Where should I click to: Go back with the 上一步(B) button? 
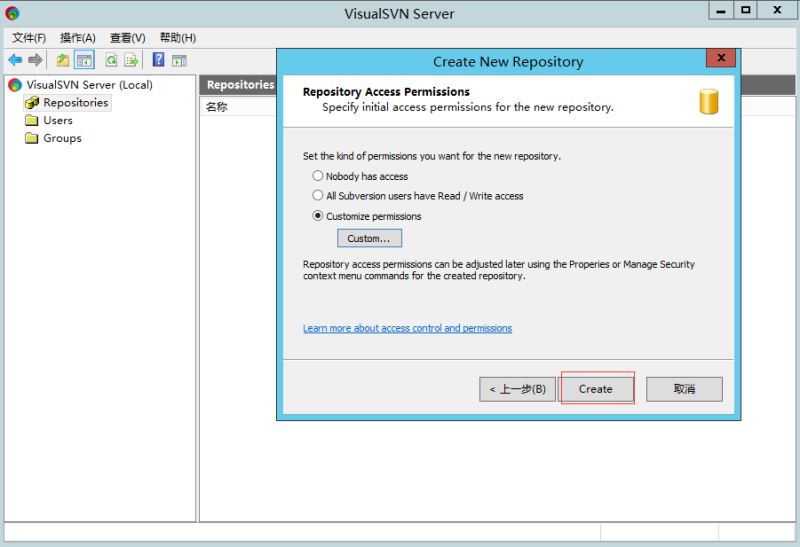pos(517,389)
